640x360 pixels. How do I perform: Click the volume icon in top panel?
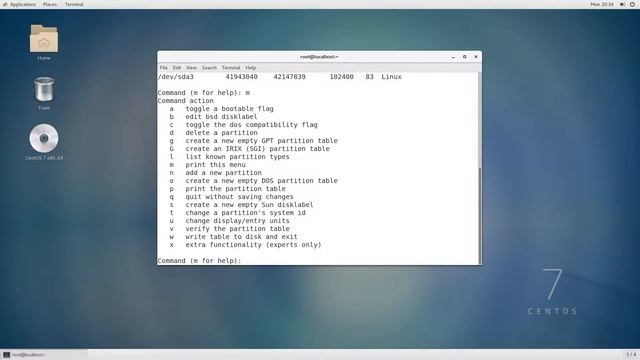[x=622, y=4]
